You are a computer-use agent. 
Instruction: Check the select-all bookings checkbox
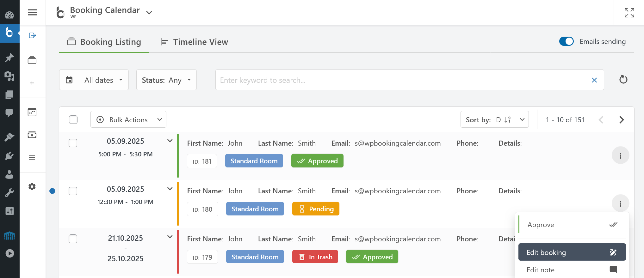pyautogui.click(x=73, y=120)
